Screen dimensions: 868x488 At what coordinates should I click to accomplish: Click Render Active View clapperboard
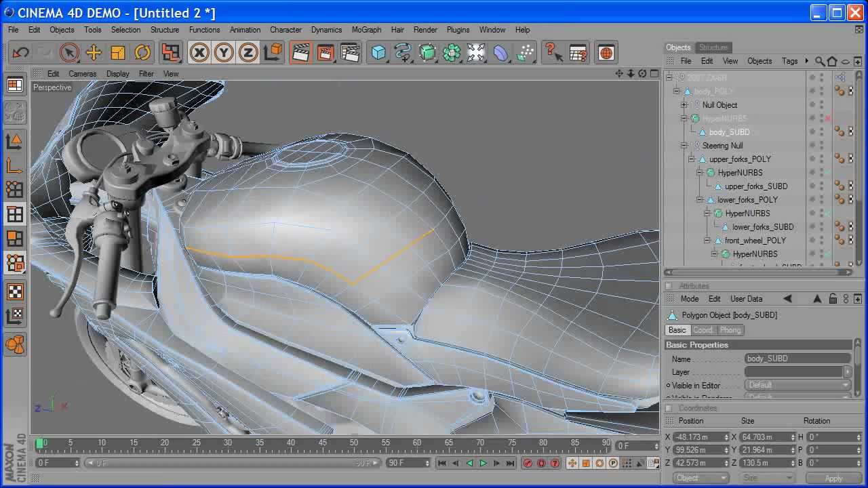300,52
